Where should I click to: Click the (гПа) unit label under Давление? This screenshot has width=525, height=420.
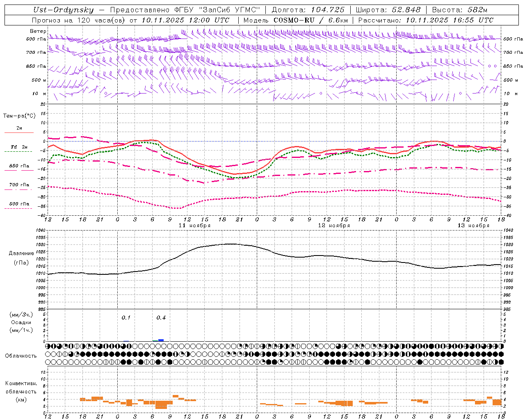(x=21, y=262)
